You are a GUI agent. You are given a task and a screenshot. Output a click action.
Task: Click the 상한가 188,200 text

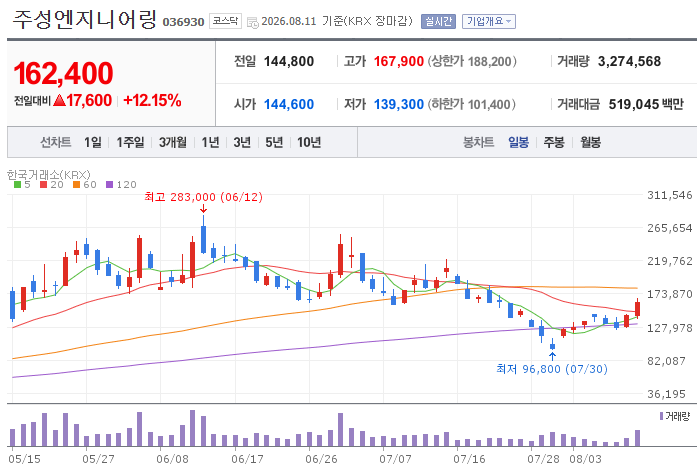click(472, 61)
